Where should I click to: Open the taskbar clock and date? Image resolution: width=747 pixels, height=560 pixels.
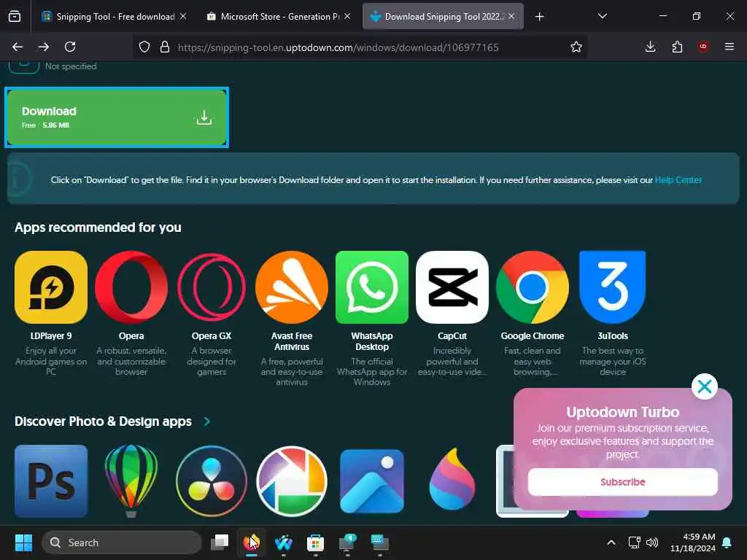pyautogui.click(x=693, y=542)
